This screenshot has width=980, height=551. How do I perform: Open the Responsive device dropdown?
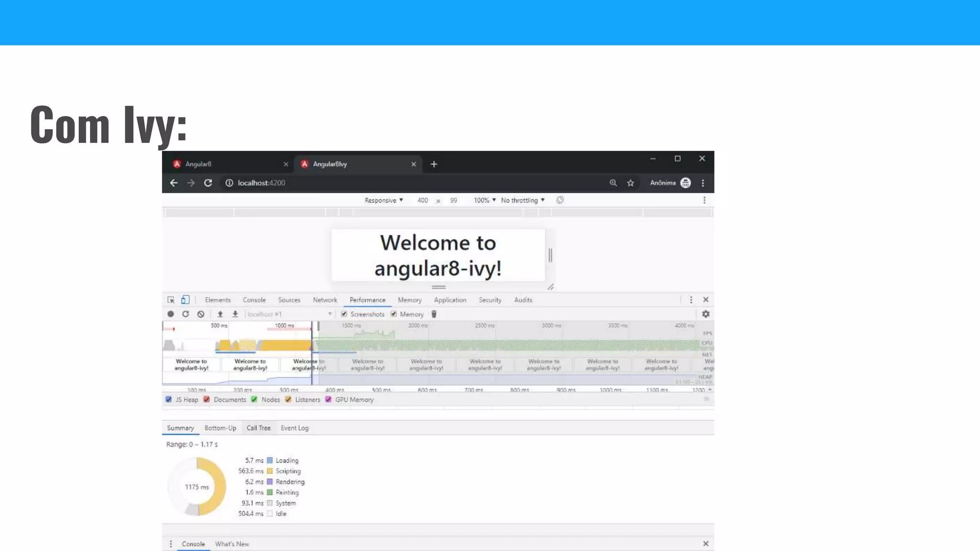(383, 200)
